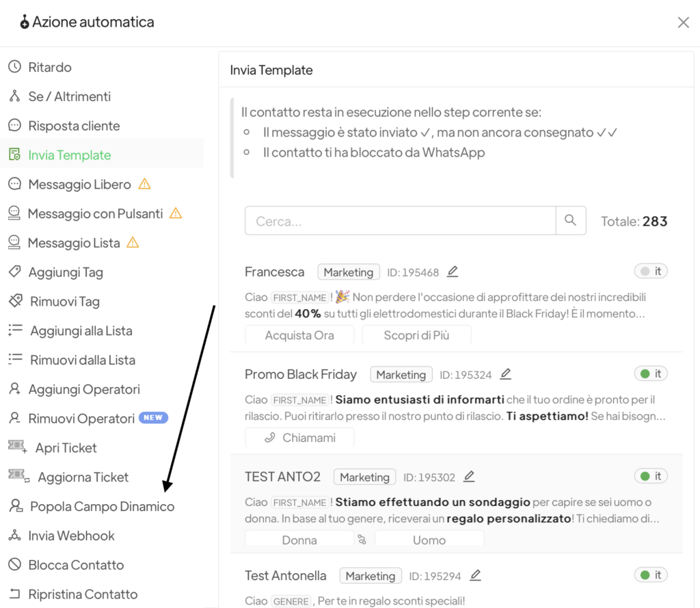Click edit pencil for Test Antonella template

(x=475, y=575)
